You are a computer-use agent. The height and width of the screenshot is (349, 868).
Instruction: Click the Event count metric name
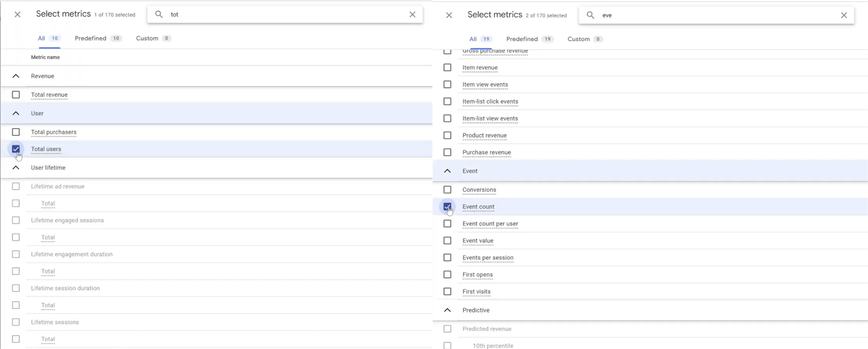[478, 207]
